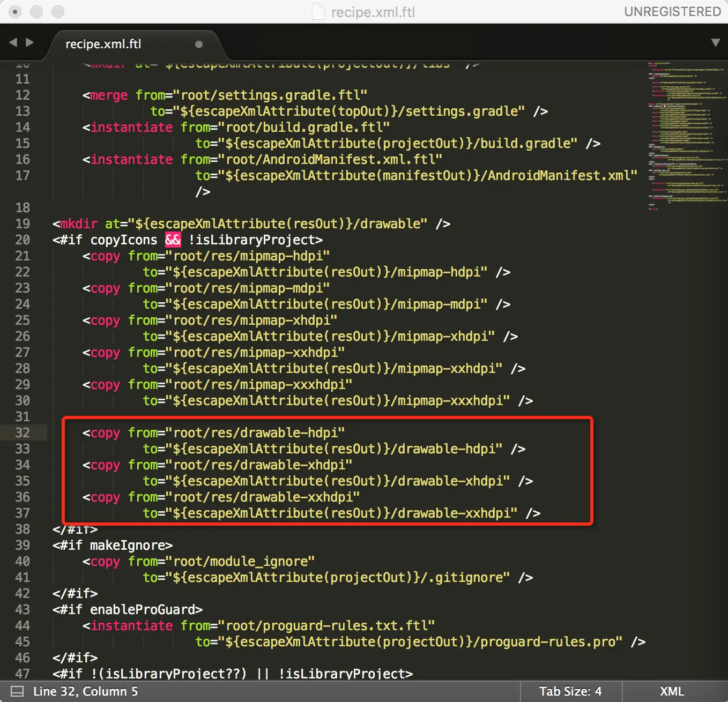This screenshot has height=702, width=728.
Task: Click the closing </#if> on line 46
Action: (x=75, y=658)
